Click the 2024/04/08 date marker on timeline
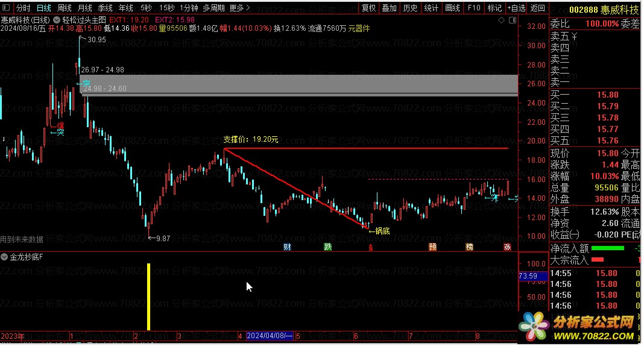644x346 pixels. pyautogui.click(x=270, y=336)
